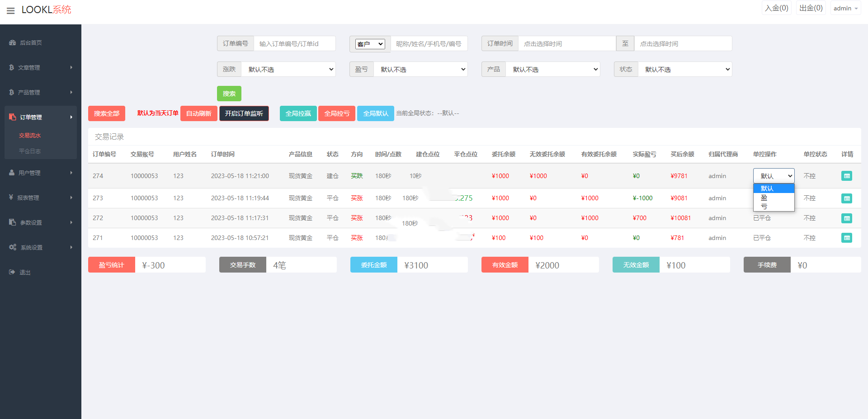The image size is (868, 419).
Task: Open the 涨跌 dropdown
Action: point(288,69)
